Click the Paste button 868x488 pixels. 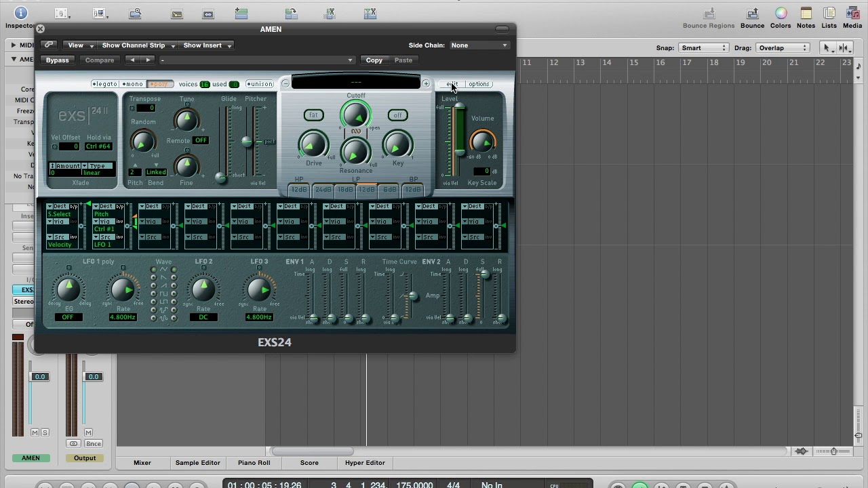click(x=403, y=60)
